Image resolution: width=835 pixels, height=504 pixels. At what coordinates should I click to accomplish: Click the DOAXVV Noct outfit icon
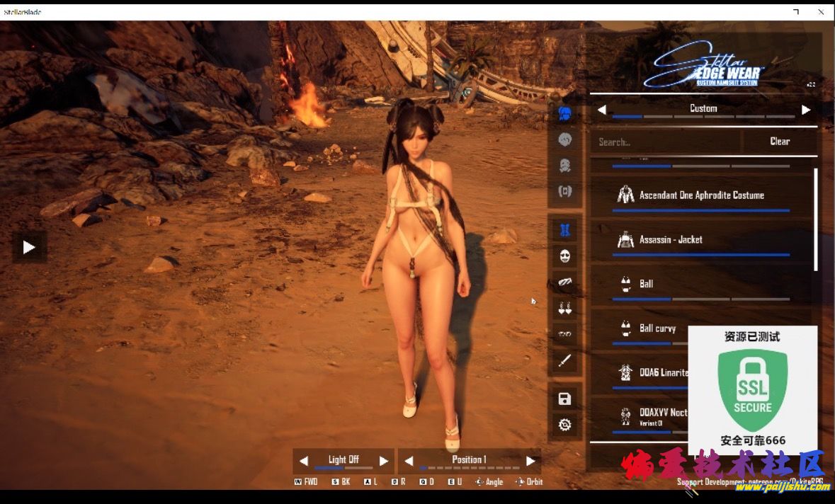(x=625, y=416)
